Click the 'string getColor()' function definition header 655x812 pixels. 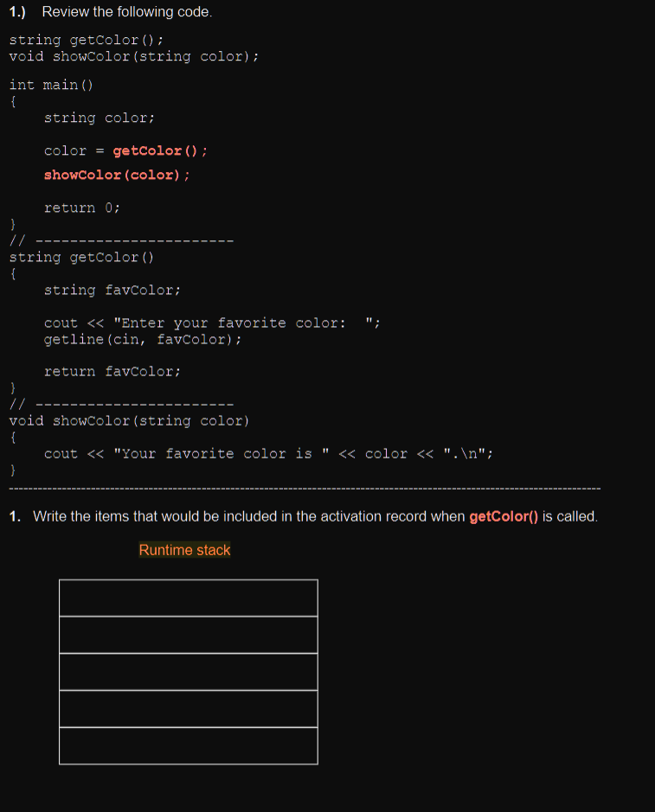pos(81,258)
